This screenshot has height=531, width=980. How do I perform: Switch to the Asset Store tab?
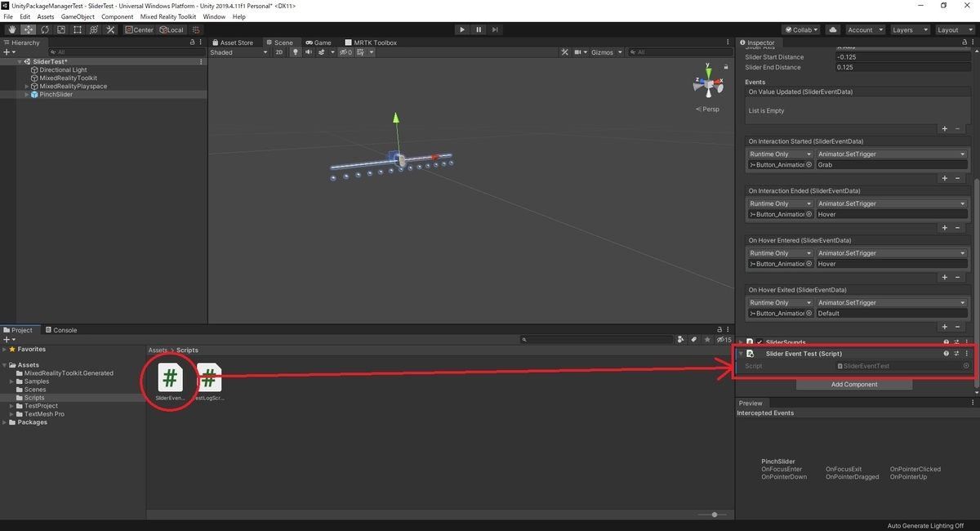pyautogui.click(x=233, y=42)
